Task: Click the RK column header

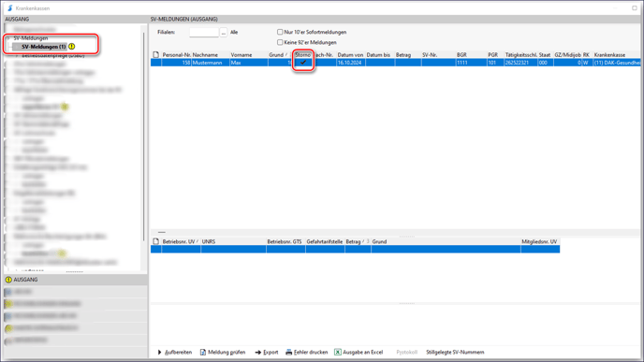Action: [x=587, y=54]
